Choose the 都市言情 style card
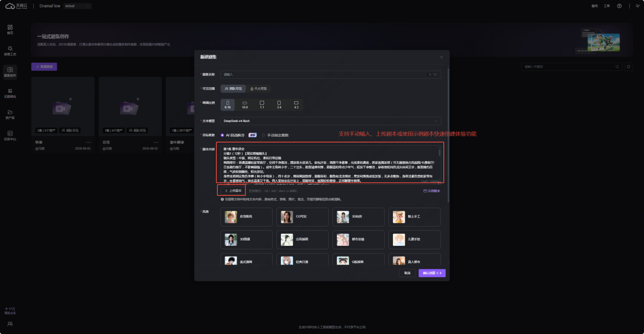 click(x=359, y=239)
